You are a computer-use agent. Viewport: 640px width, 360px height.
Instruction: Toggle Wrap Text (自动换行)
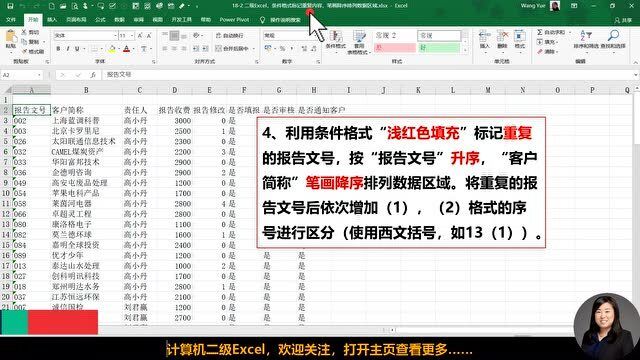[x=229, y=36]
